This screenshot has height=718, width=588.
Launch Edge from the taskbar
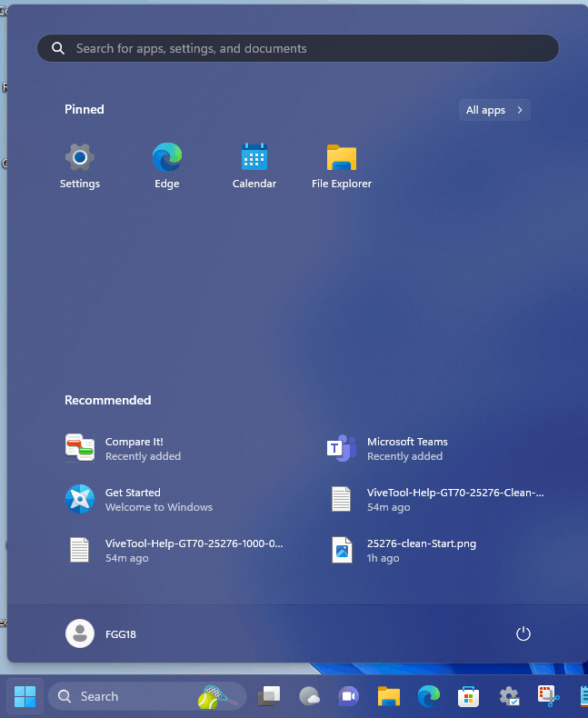click(429, 696)
